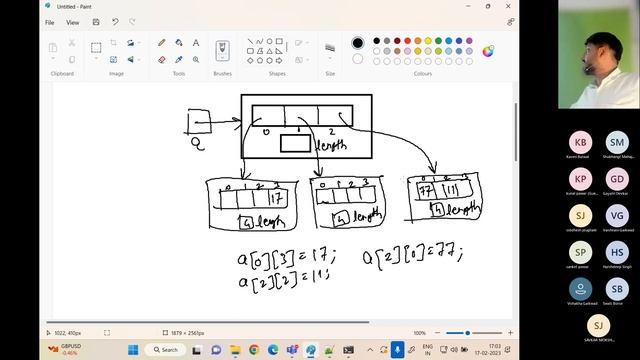Select participant avatar HS

(x=617, y=252)
